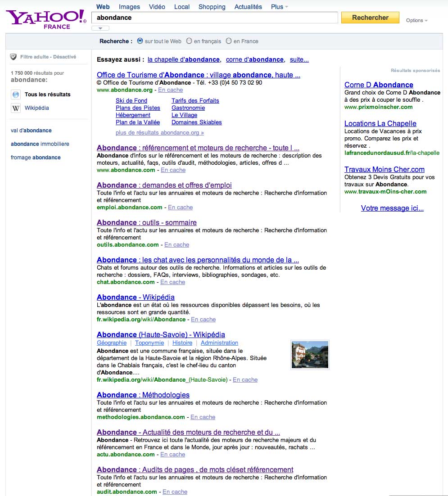Click the adult filter shield icon
Viewport: 448px width, 496px height.
tap(14, 57)
